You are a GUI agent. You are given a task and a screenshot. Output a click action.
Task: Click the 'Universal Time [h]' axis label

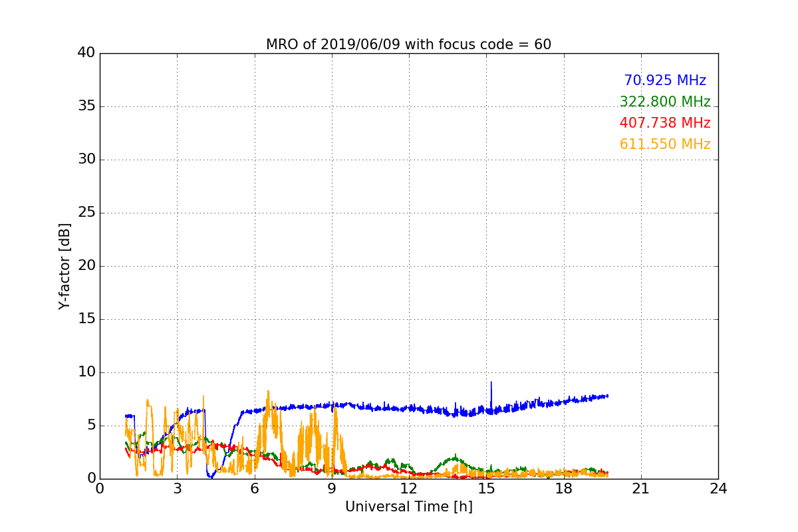click(x=408, y=507)
